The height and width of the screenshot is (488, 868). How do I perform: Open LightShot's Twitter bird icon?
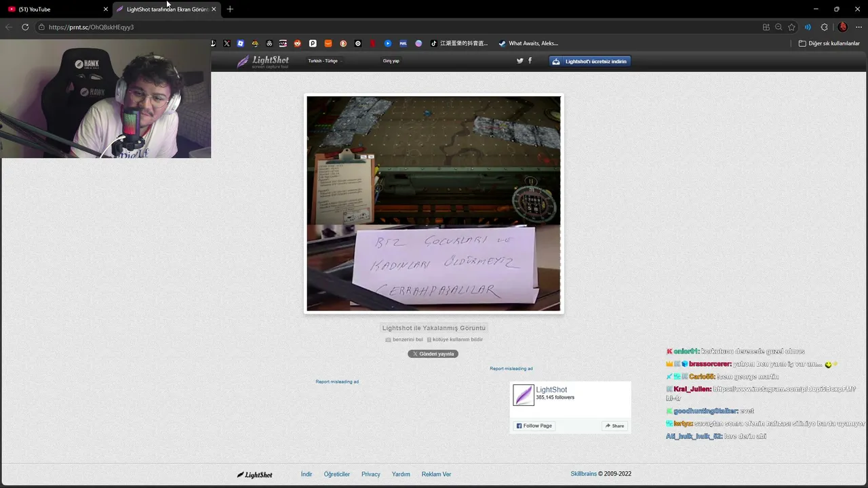[x=520, y=61]
